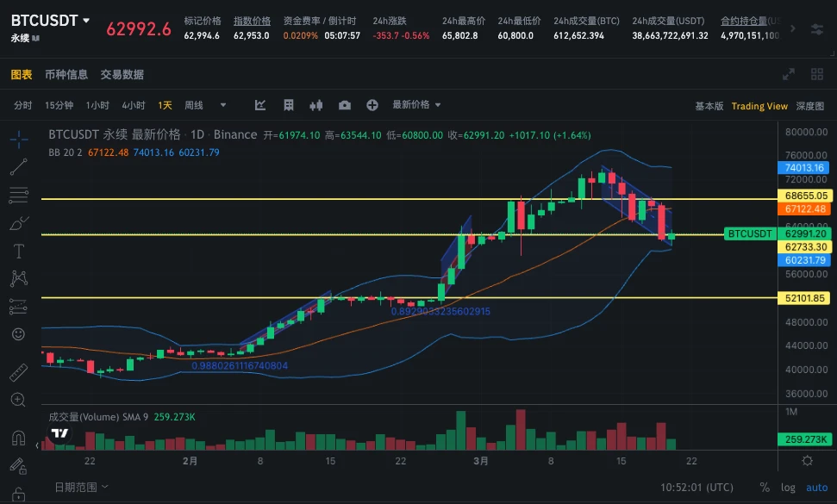Enable log scale on the price axis
The height and width of the screenshot is (504, 837).
pos(787,487)
